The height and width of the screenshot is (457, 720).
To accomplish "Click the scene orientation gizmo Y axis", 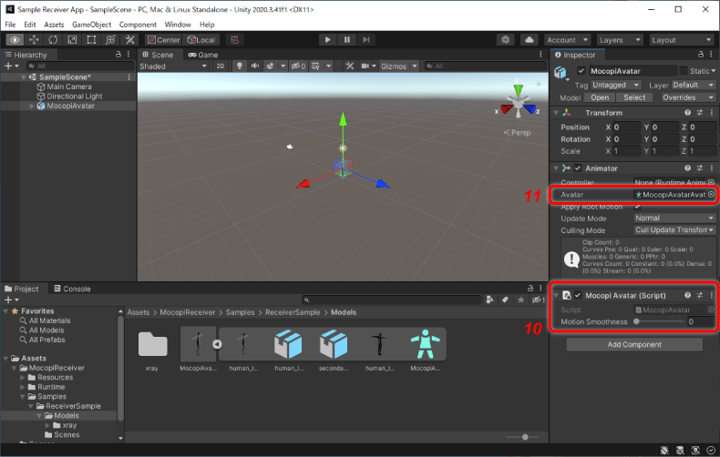I will 518,89.
